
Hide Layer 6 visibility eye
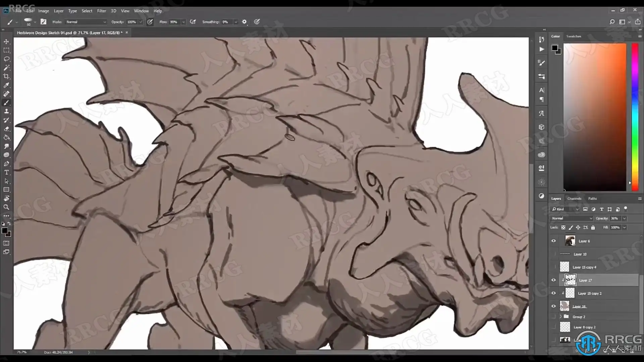(x=554, y=241)
